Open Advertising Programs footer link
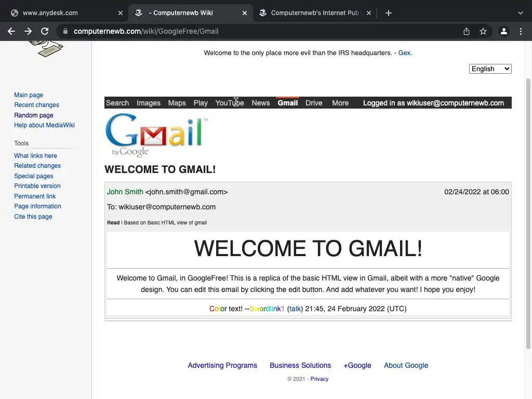Viewport: 532px width, 399px height. [x=222, y=365]
